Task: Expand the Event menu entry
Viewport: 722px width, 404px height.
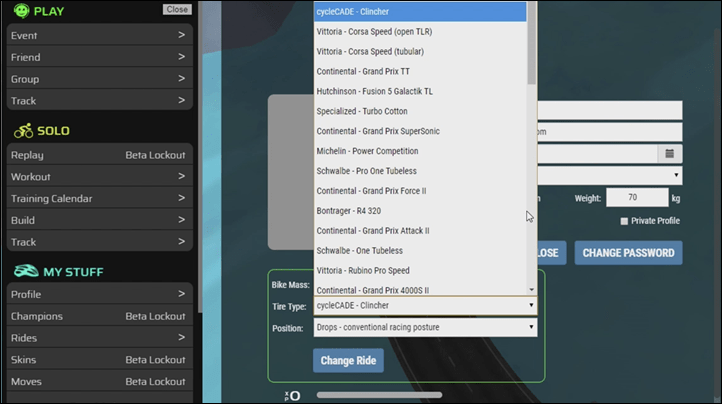Action: tap(99, 35)
